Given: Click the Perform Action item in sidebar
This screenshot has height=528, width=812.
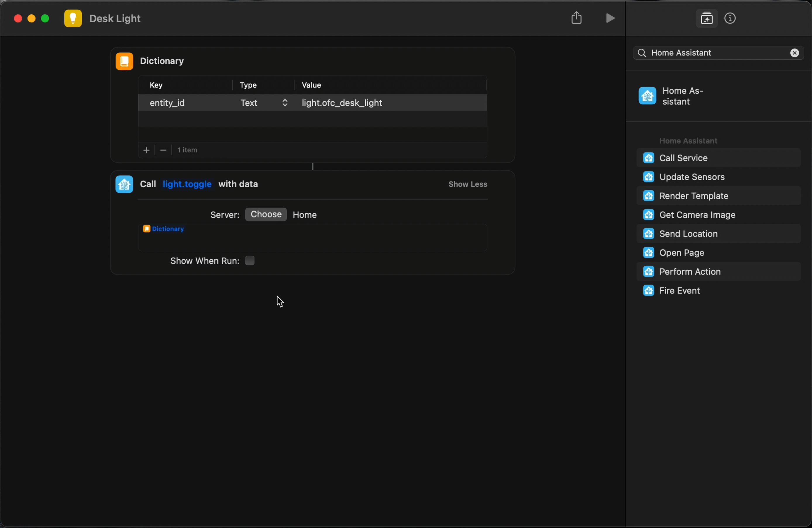Looking at the screenshot, I should click(690, 271).
